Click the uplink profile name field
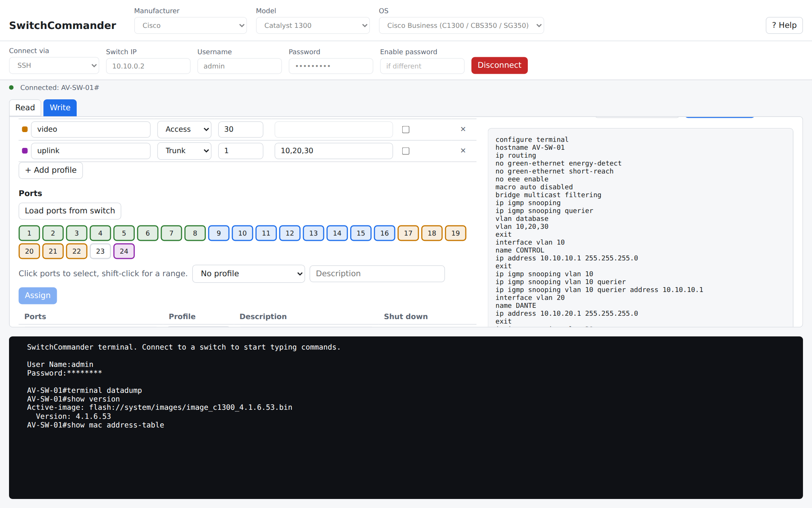Image resolution: width=812 pixels, height=508 pixels. (x=91, y=151)
